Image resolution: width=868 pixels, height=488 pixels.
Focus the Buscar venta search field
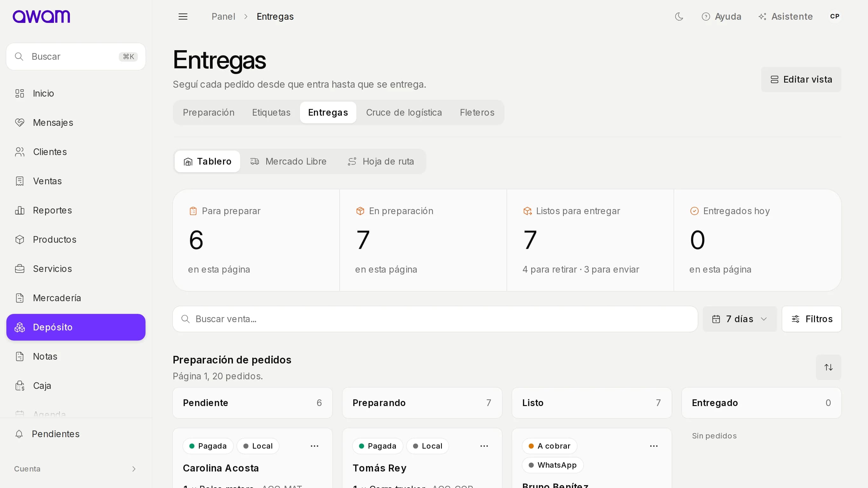(435, 319)
